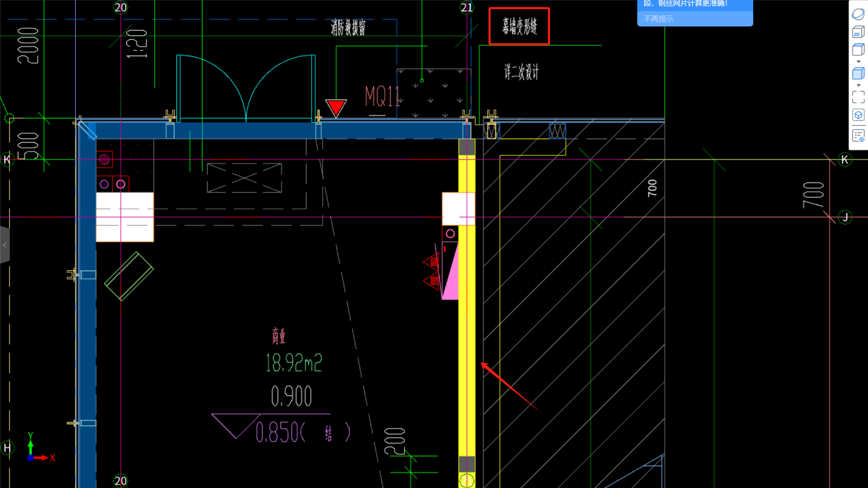
Task: Click the 不再提示 button in the tooltip
Action: [x=658, y=19]
